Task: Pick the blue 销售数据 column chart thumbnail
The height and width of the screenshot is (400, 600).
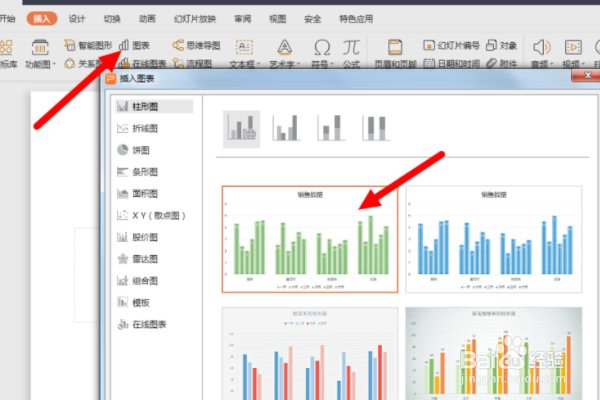Action: [x=494, y=240]
